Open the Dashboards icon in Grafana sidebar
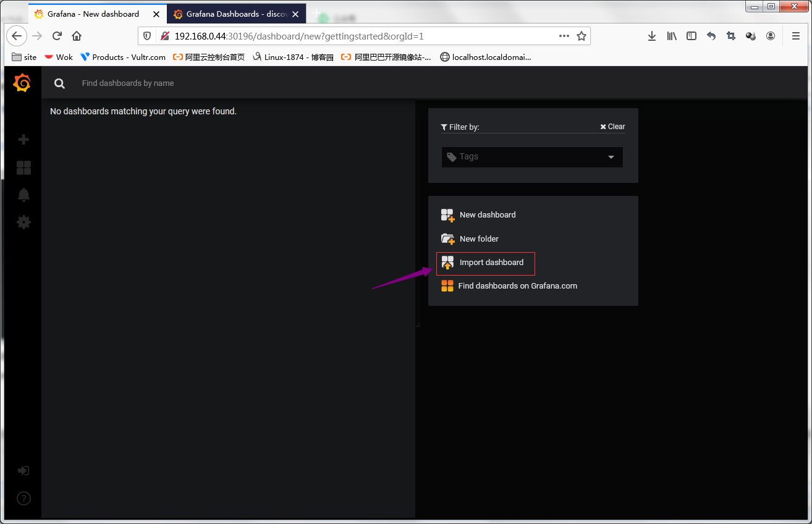 [23, 167]
